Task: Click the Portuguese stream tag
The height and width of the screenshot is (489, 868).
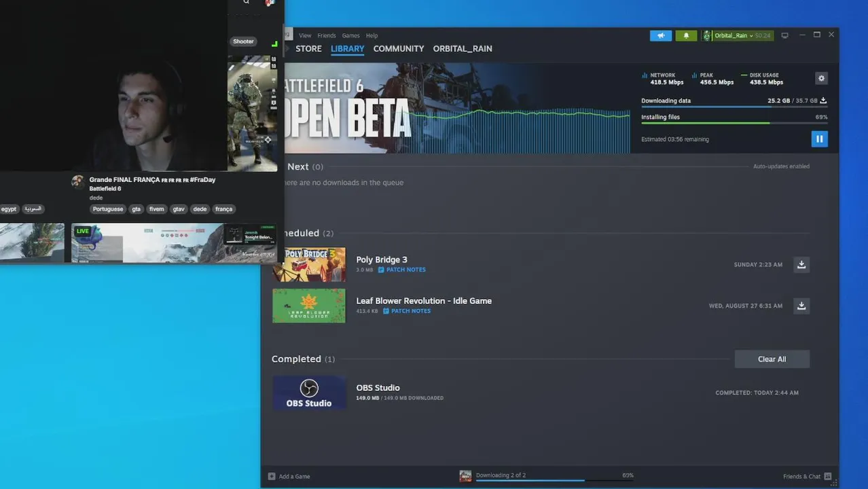Action: pyautogui.click(x=108, y=209)
